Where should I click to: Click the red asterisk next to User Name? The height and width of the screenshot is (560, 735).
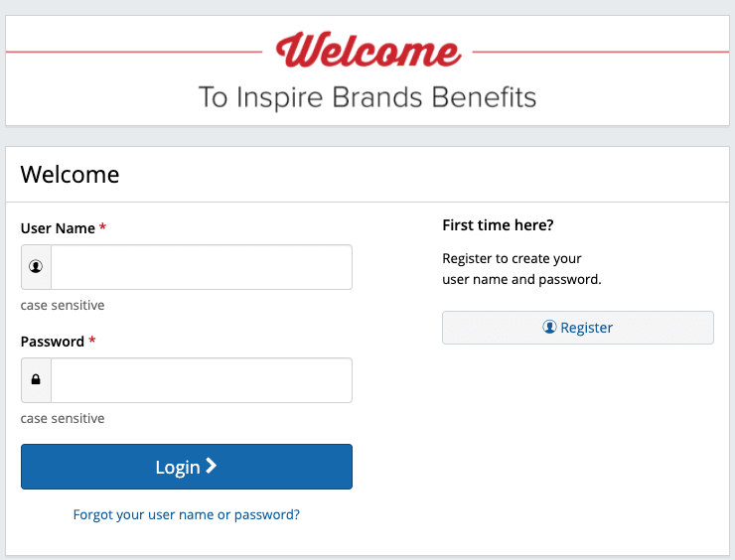[x=102, y=228]
